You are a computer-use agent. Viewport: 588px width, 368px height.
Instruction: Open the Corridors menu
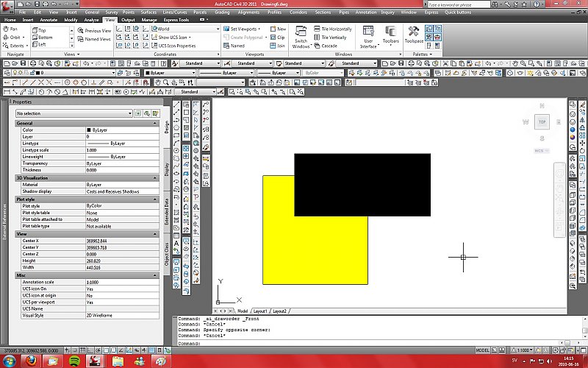298,12
